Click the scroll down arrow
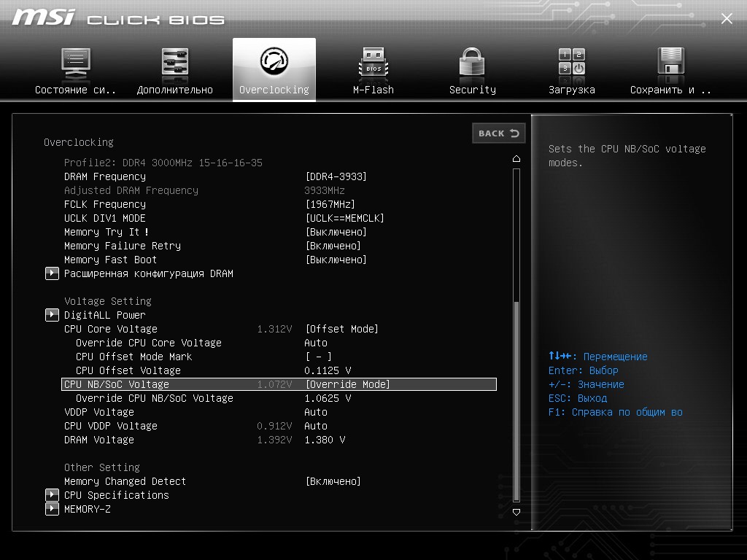The height and width of the screenshot is (560, 747). pyautogui.click(x=516, y=512)
